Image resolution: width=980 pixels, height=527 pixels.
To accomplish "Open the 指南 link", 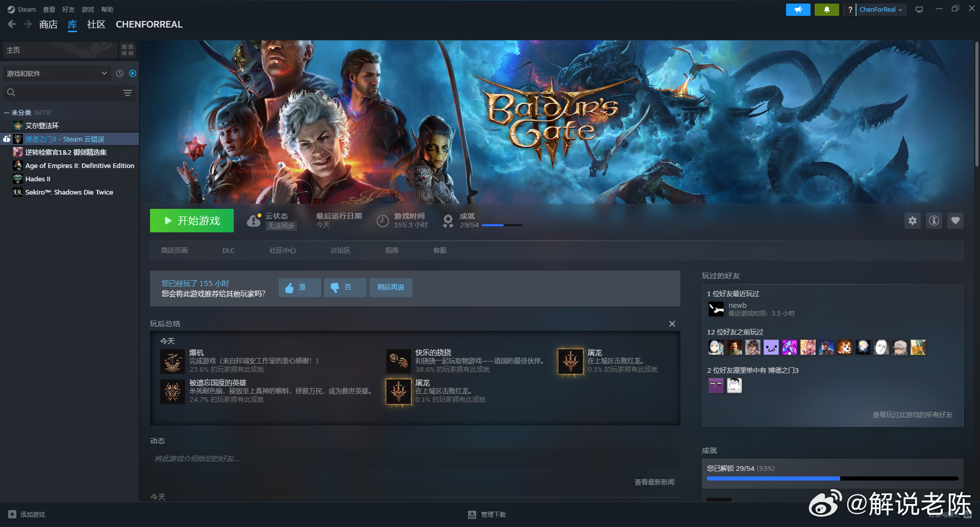I will pyautogui.click(x=392, y=250).
